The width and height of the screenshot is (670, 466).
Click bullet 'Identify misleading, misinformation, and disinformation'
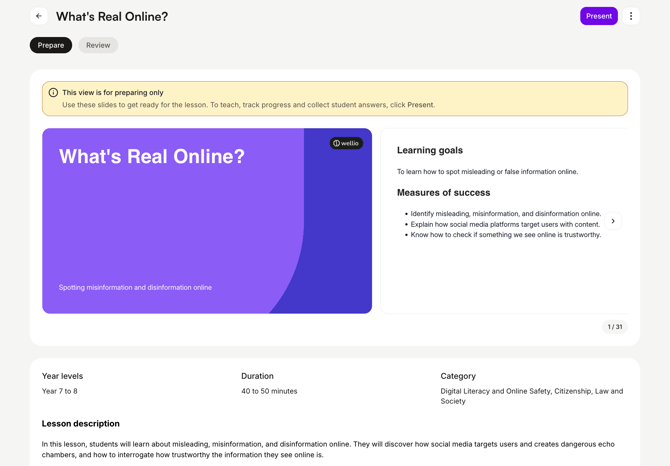[505, 214]
